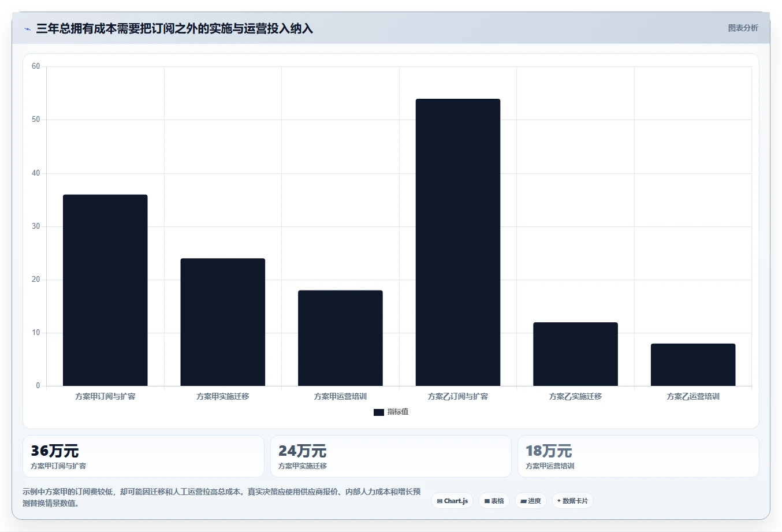Click the lightning icon before the title

[x=27, y=29]
